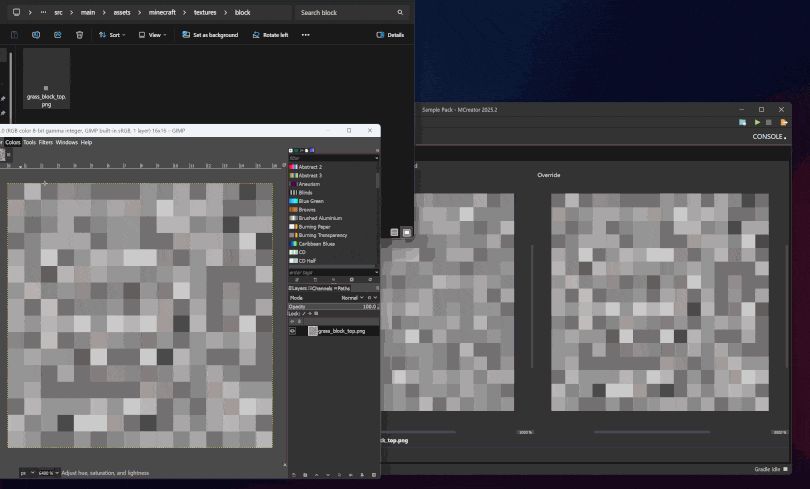Open the View dropdown in File Explorer
The width and height of the screenshot is (810, 489).
pos(152,35)
